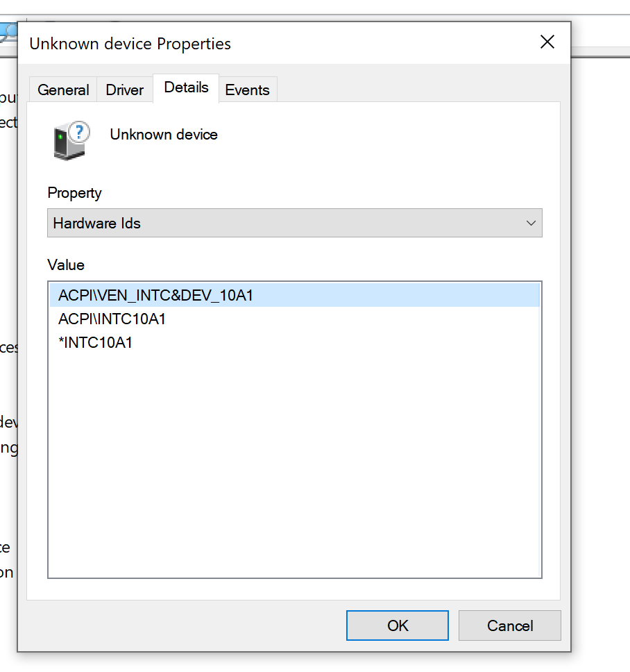
Task: Click the "Unknown device" name label
Action: [x=164, y=135]
